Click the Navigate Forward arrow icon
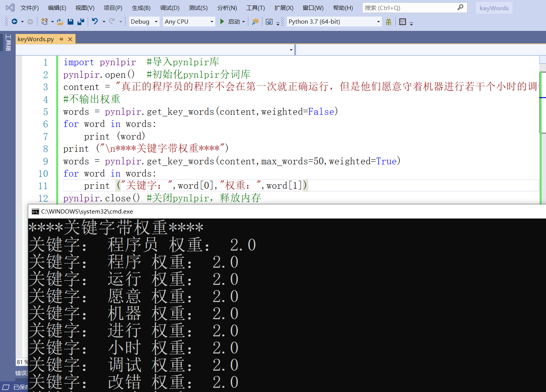This screenshot has width=546, height=392. [x=30, y=22]
